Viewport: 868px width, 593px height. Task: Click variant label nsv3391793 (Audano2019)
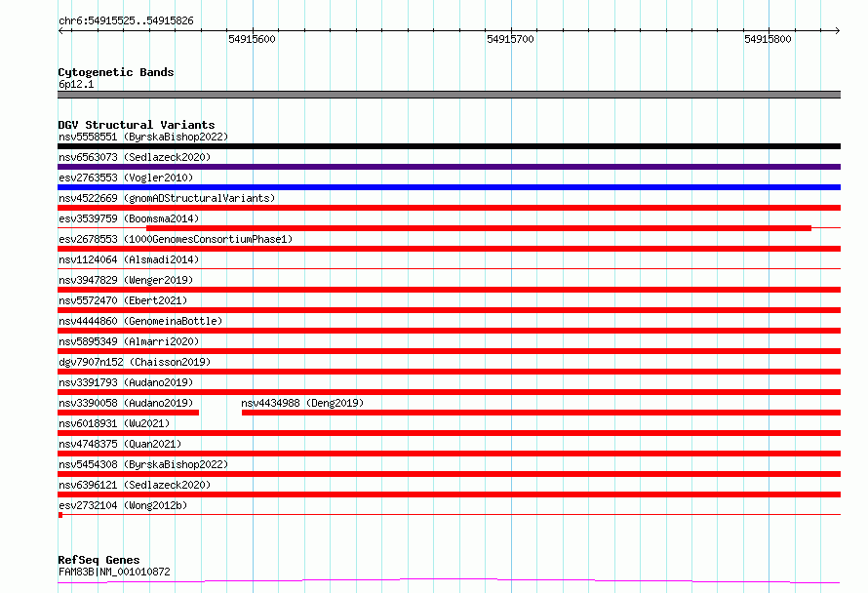(126, 382)
